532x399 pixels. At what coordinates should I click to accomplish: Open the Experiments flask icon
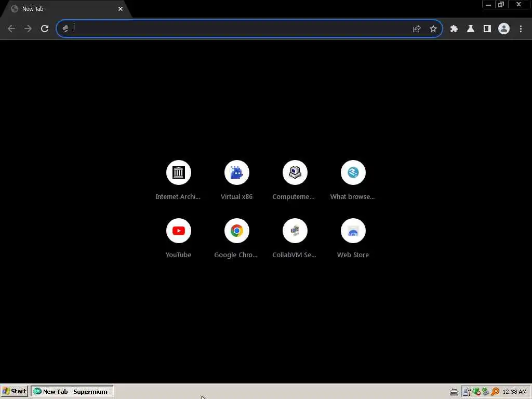click(471, 29)
